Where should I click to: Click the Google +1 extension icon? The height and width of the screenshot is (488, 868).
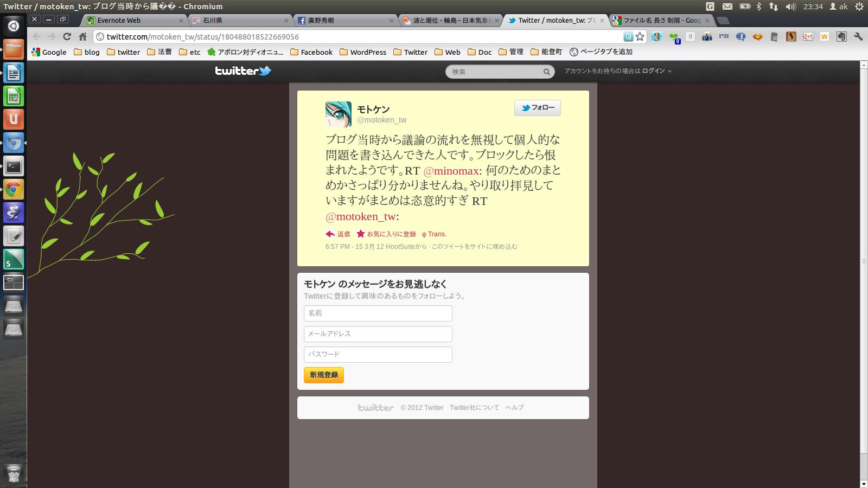(808, 37)
